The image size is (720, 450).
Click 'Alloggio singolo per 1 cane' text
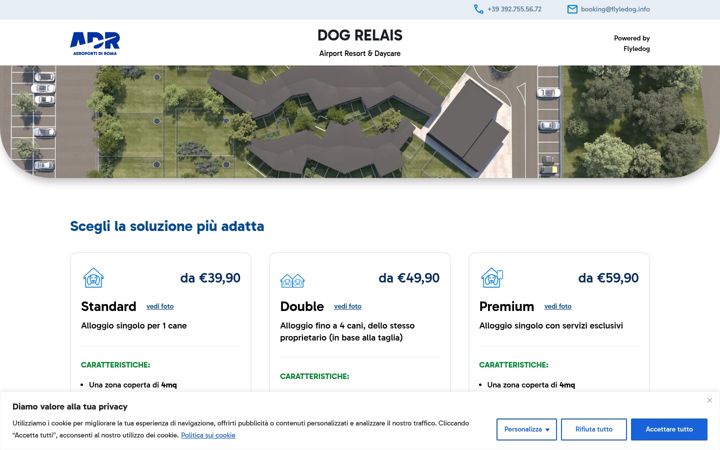pos(134,326)
